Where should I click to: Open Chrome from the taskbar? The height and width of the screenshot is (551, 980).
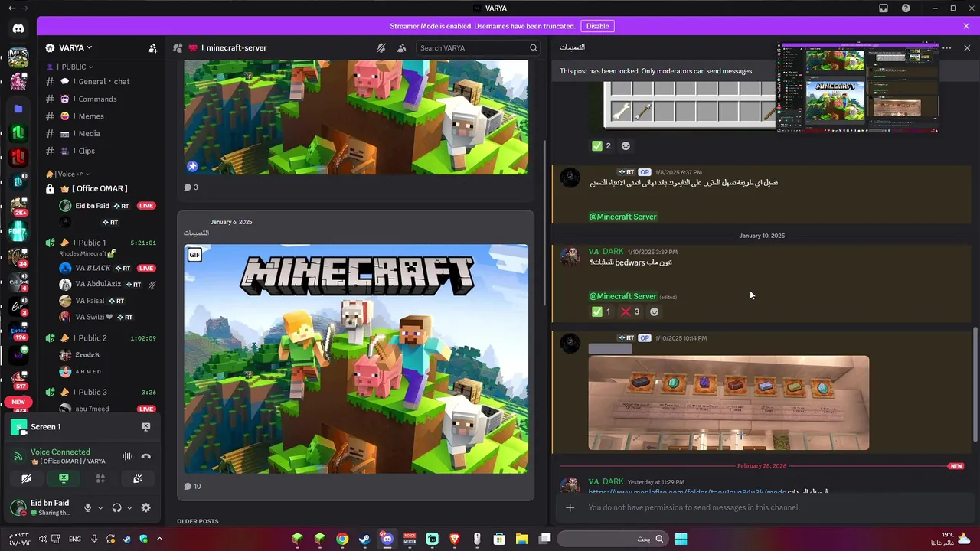342,539
